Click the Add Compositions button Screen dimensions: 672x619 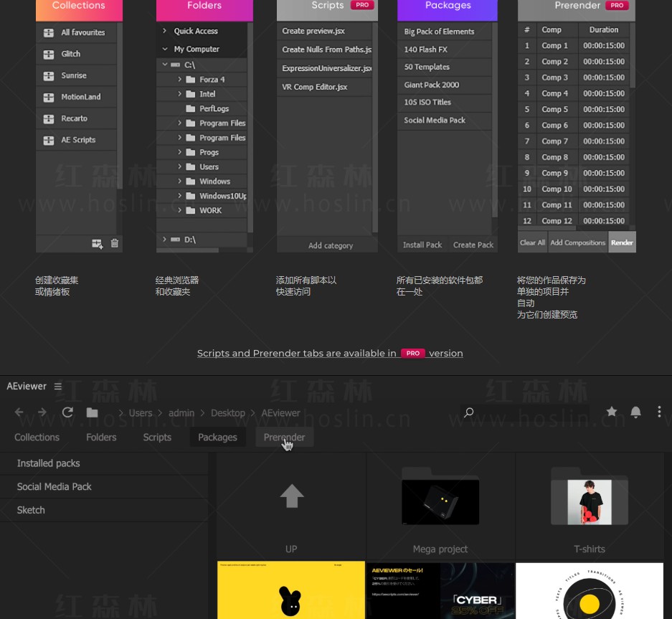(x=578, y=242)
